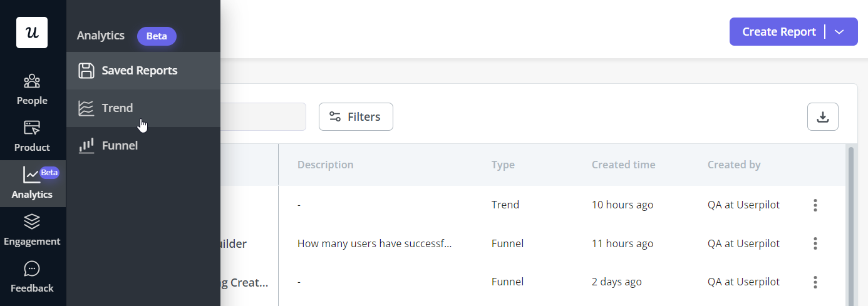Click the reports table vertical scrollbar
Screen dimensions: 868x306
click(850, 225)
